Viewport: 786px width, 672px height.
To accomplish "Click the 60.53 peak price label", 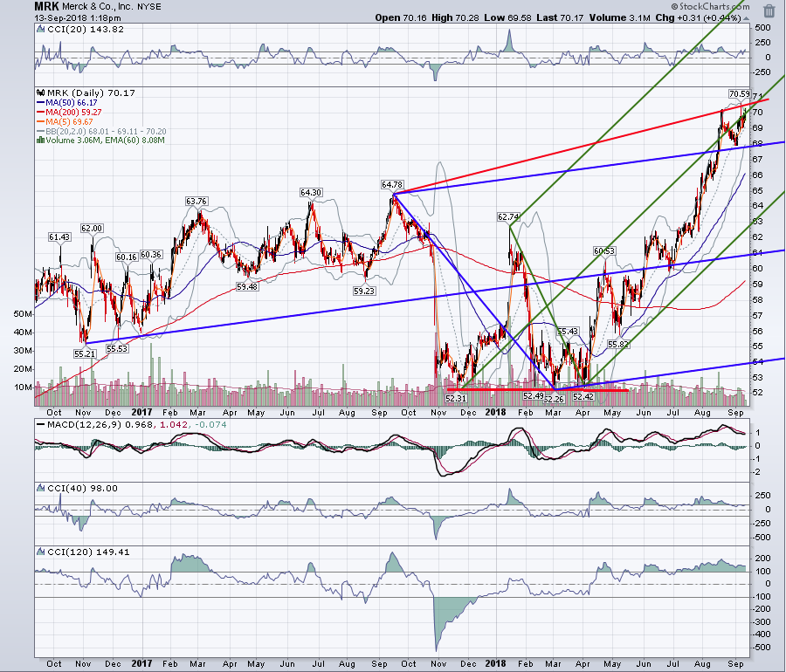I will (604, 250).
